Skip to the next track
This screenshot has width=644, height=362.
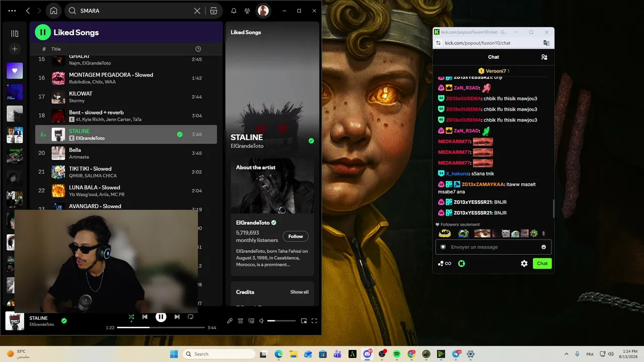[x=177, y=317]
